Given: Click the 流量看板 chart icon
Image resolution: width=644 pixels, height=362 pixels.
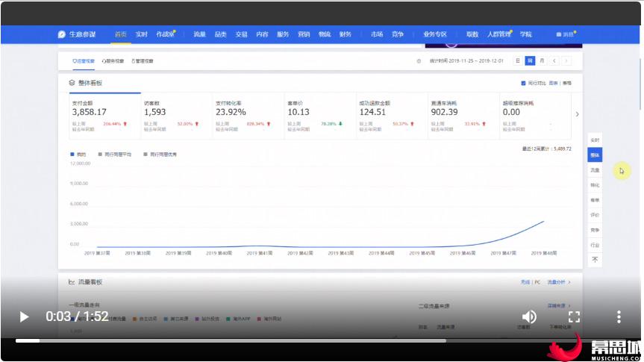Looking at the screenshot, I should pyautogui.click(x=72, y=282).
